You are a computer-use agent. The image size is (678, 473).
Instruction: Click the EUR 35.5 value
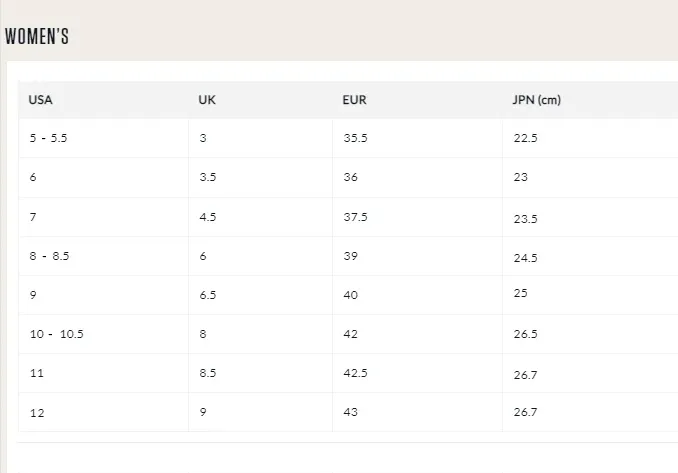[355, 138]
